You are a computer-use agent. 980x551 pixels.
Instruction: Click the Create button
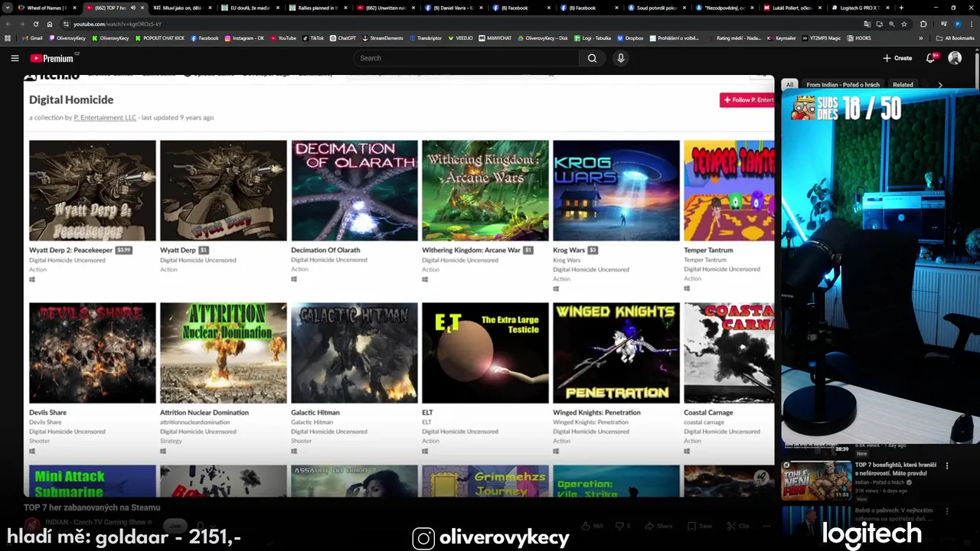click(x=897, y=58)
